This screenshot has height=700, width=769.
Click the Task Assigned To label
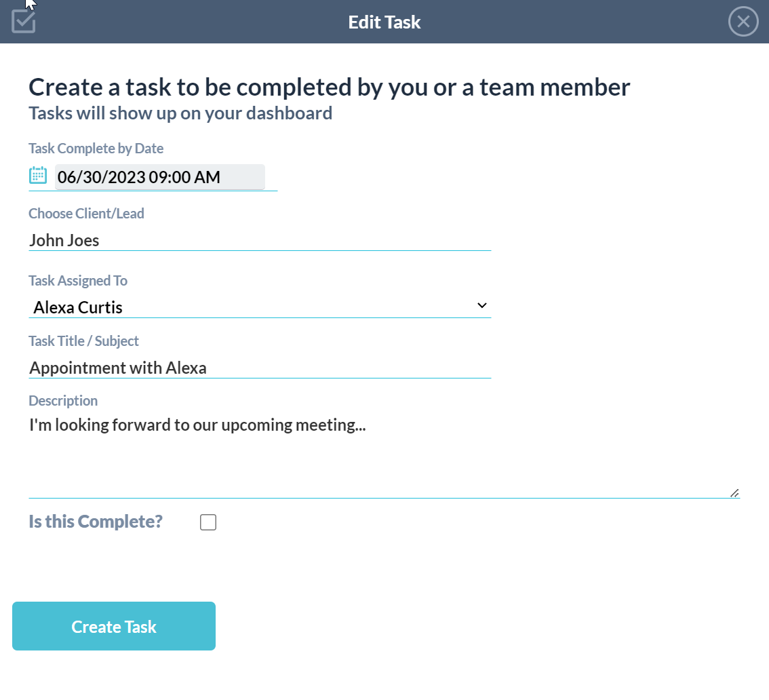coord(78,280)
